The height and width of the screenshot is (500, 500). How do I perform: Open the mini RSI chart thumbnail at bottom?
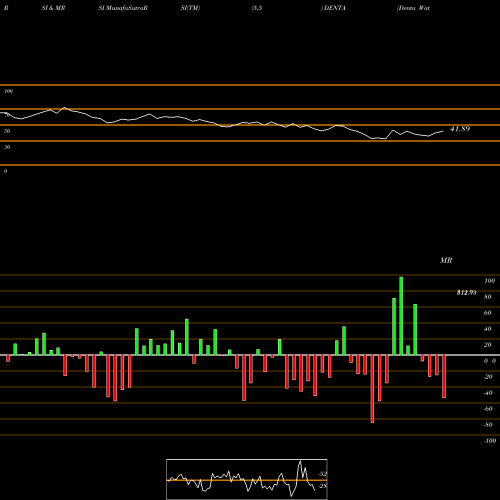click(247, 479)
